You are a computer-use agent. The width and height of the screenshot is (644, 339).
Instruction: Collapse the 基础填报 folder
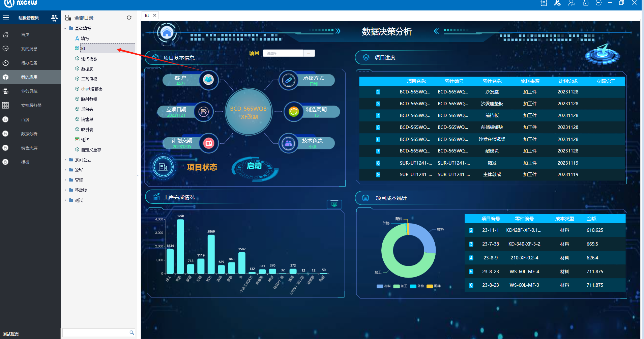tap(65, 28)
